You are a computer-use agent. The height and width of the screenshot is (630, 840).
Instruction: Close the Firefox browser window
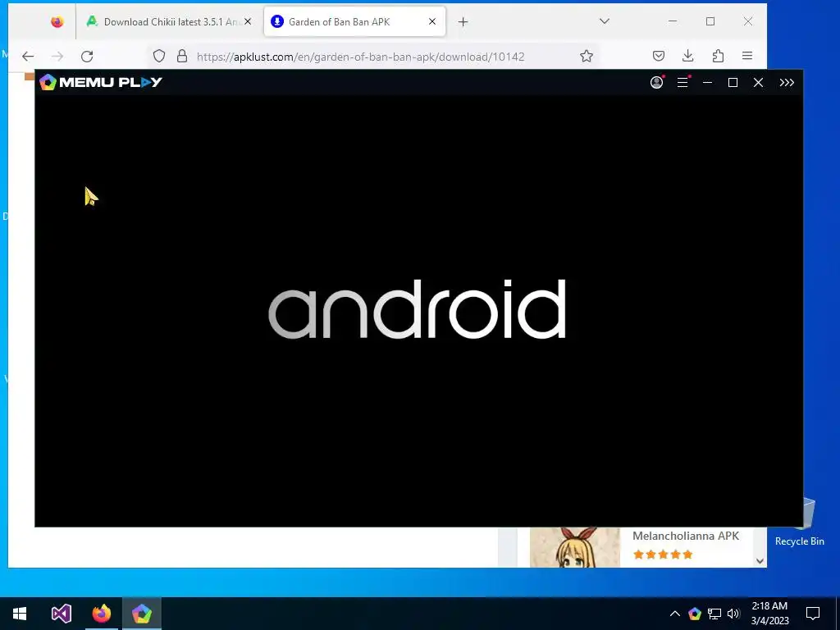point(748,21)
